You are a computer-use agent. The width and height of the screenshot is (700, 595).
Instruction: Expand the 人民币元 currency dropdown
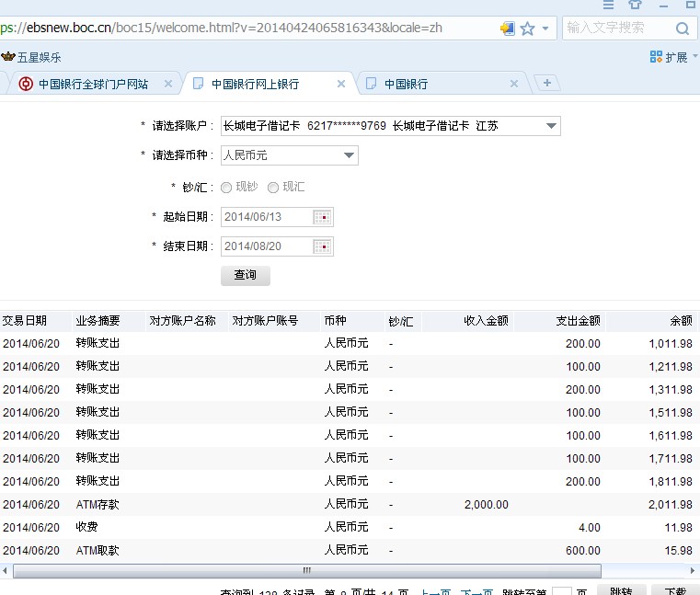click(x=349, y=155)
